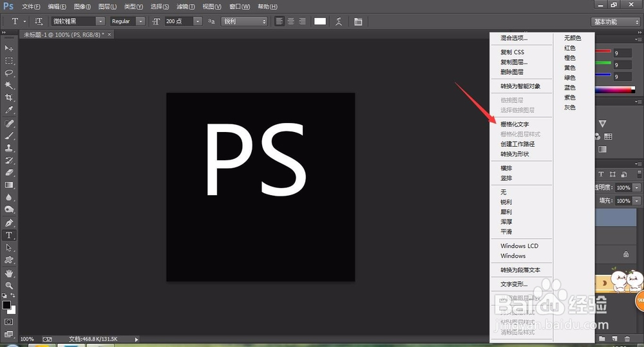644x347 pixels.
Task: Select the Move tool
Action: (8, 48)
